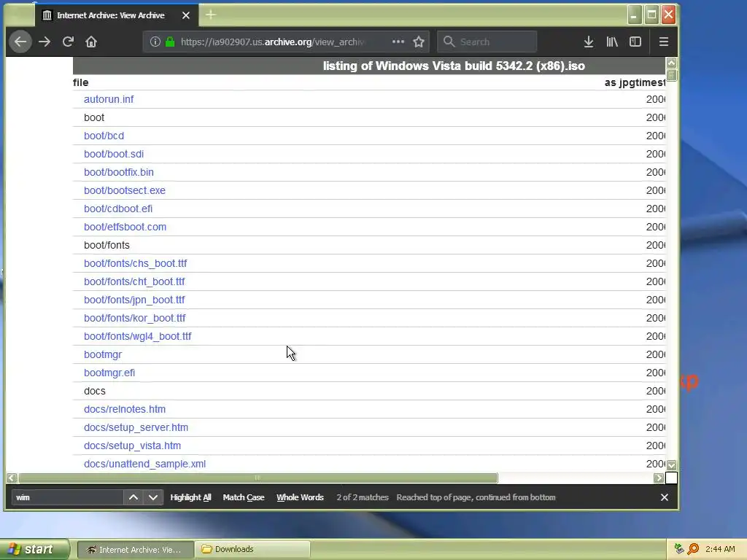747x560 pixels.
Task: Click the file column header
Action: [80, 82]
